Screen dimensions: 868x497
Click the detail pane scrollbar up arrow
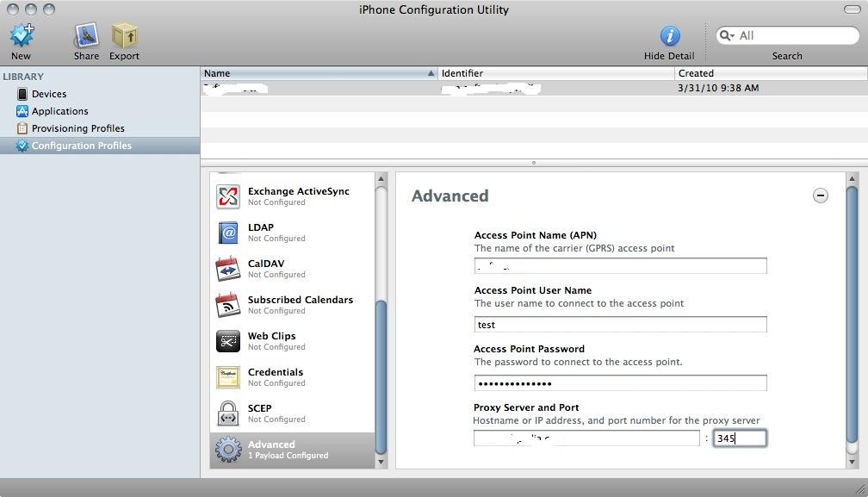coord(852,178)
